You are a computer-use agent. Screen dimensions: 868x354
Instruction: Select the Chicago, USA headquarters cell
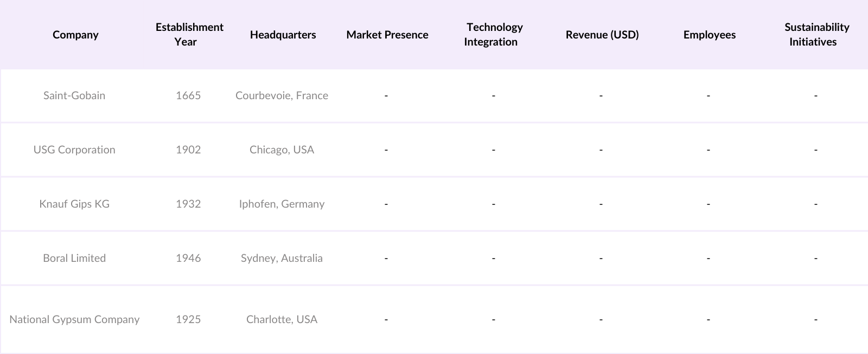tap(282, 150)
